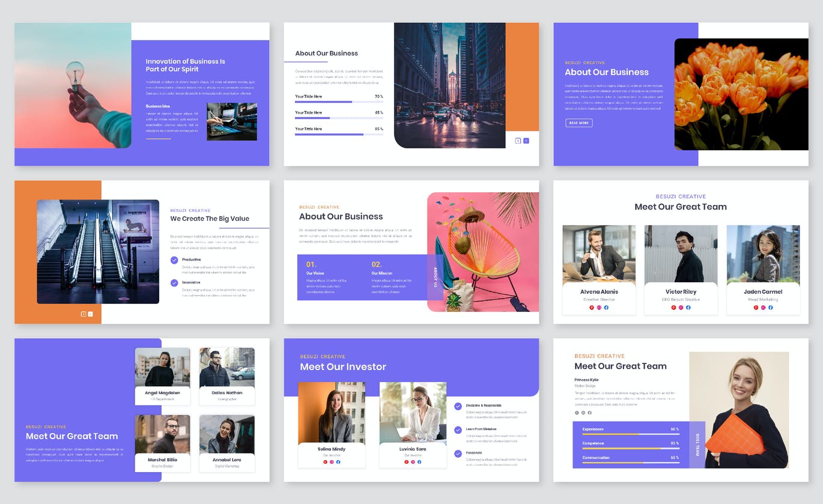The image size is (823, 504).
Task: Select Luvinia Sara investor photo
Action: 413,413
